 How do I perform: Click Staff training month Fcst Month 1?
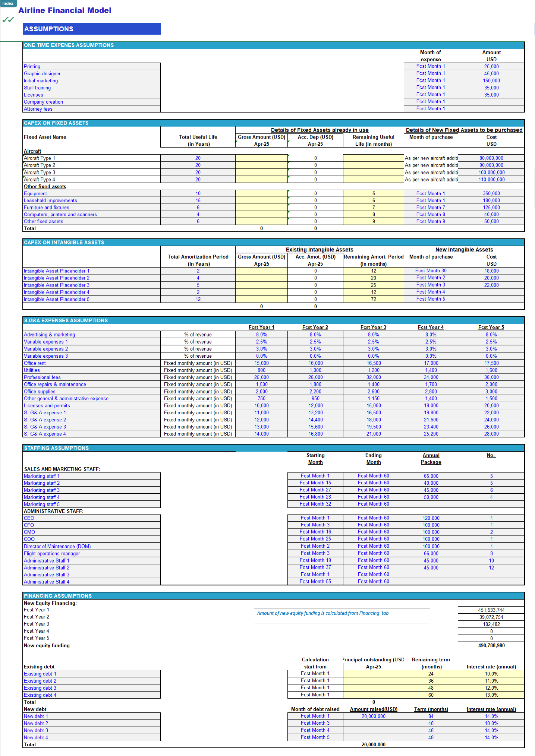click(431, 88)
